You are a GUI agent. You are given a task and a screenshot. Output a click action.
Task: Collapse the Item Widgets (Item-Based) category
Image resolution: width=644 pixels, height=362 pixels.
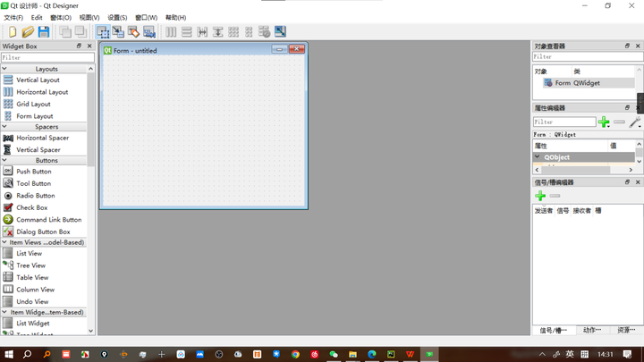4,312
